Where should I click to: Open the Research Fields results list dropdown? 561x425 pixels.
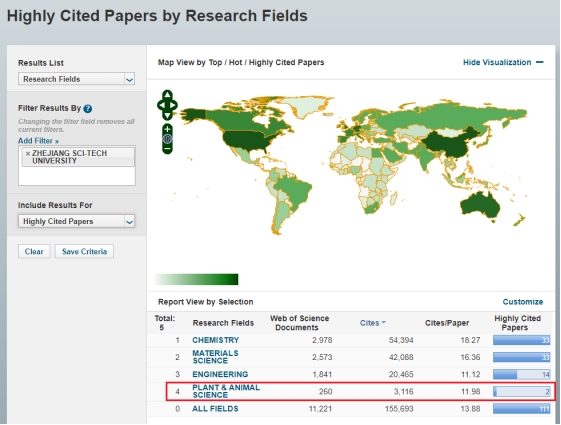[77, 79]
